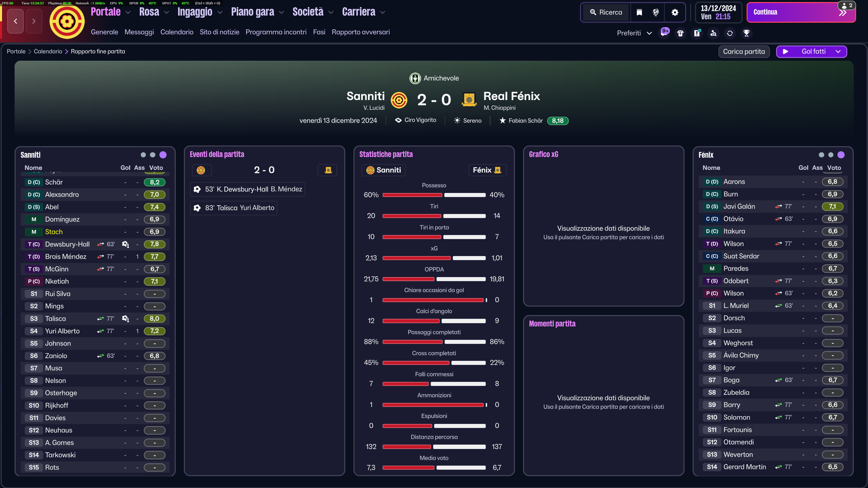
Task: Click the trophy competitions icon
Action: 746,33
